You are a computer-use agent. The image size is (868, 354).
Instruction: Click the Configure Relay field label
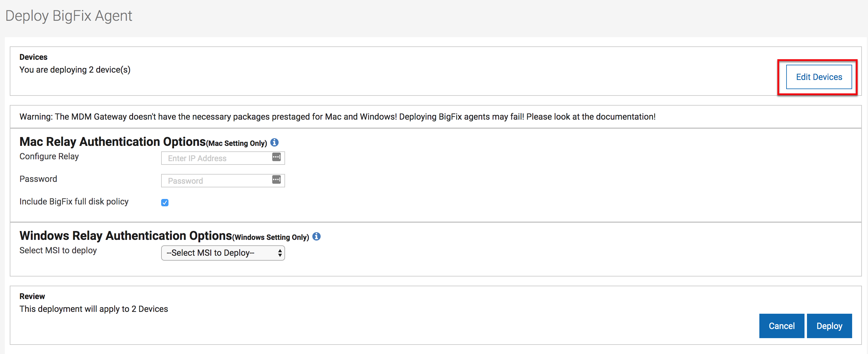(49, 156)
